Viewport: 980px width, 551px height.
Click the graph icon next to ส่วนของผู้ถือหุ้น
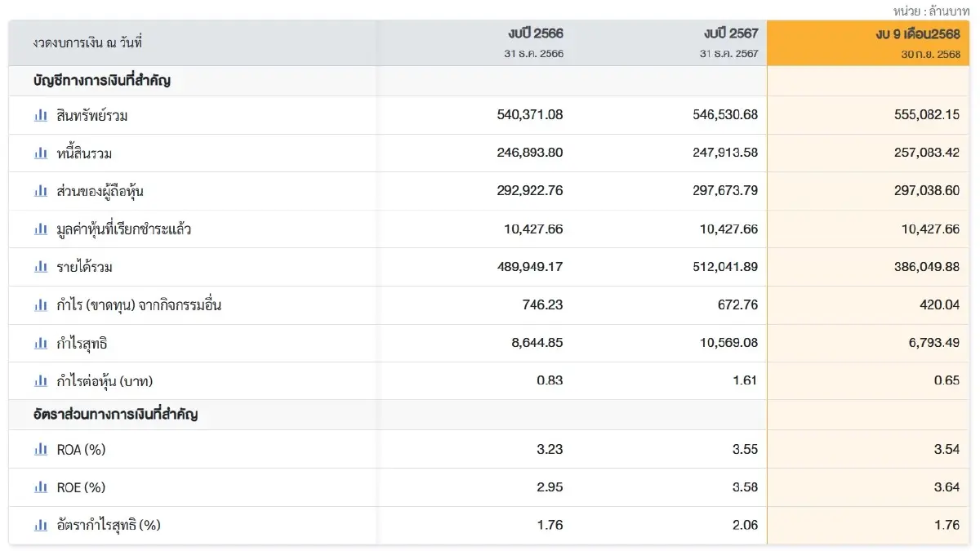pyautogui.click(x=41, y=191)
